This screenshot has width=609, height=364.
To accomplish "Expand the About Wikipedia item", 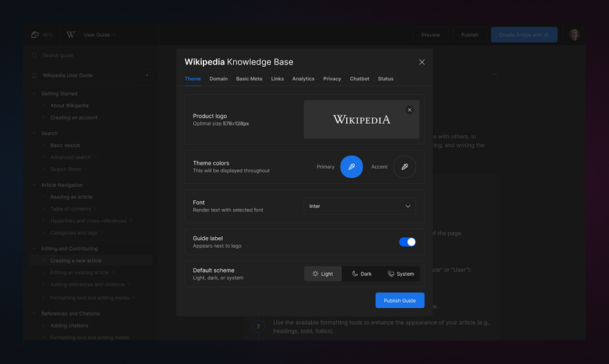I will [44, 106].
